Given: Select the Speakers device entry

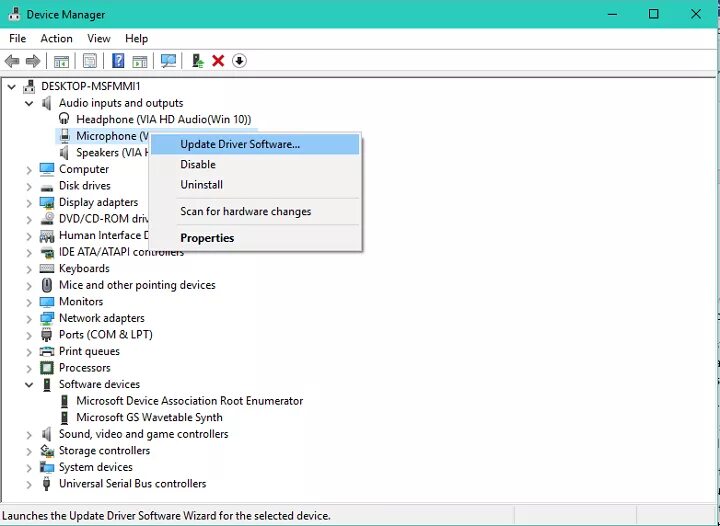Looking at the screenshot, I should coord(112,152).
